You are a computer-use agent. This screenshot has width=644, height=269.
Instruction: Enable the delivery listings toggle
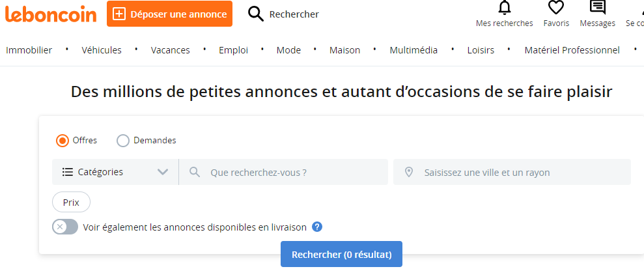[x=65, y=227]
